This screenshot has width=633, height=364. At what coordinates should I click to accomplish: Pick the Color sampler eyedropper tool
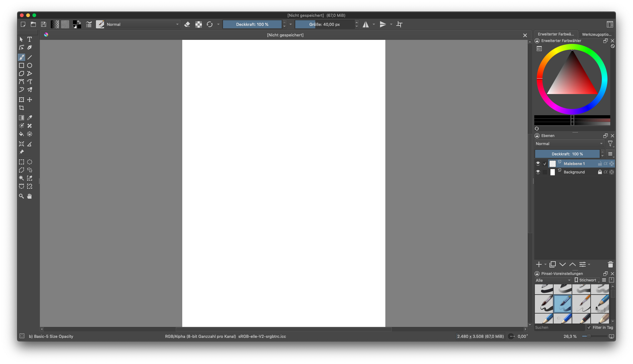30,118
